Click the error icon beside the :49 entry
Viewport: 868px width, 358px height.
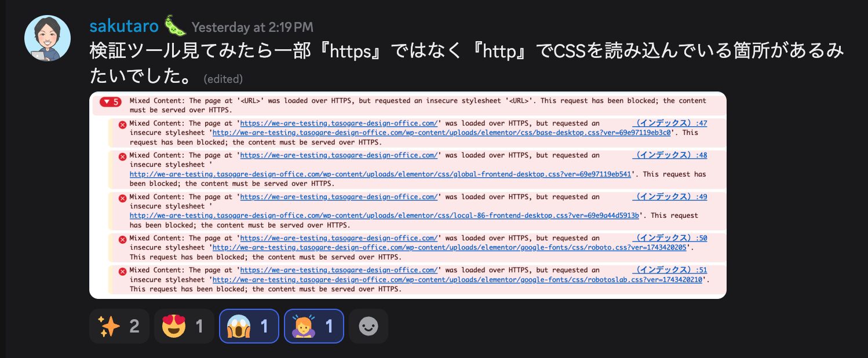coord(122,198)
